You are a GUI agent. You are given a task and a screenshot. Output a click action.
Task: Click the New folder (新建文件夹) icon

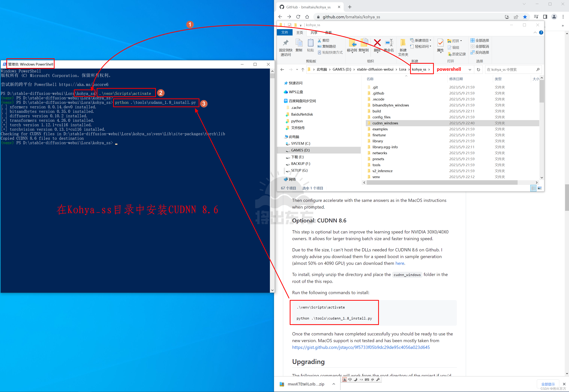(403, 43)
